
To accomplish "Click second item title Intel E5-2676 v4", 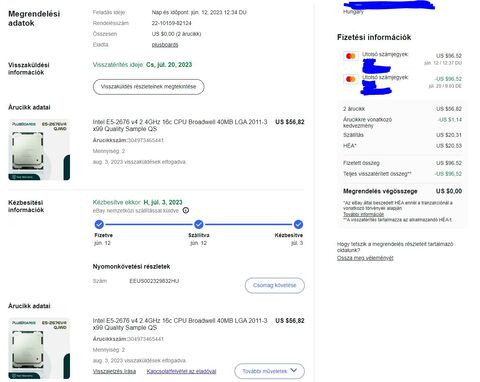I will [180, 324].
